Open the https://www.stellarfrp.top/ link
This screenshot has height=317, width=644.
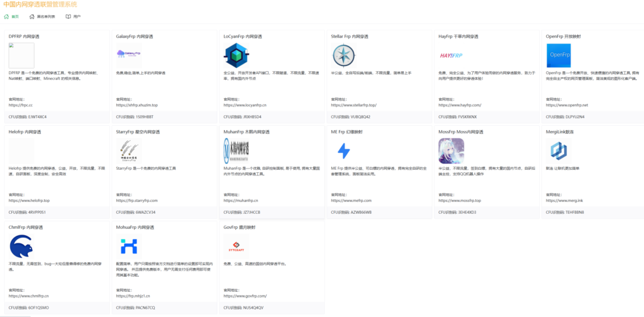[353, 105]
